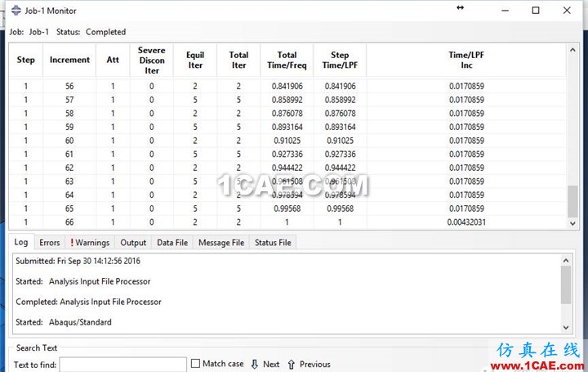This screenshot has width=588, height=372.
Task: Click the Next search down-arrow icon
Action: (255, 364)
